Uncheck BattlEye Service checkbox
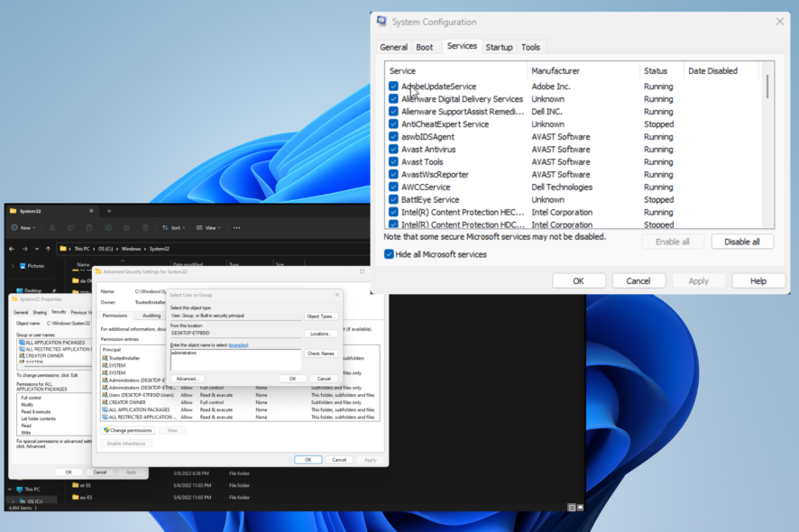The image size is (799, 532). click(393, 200)
